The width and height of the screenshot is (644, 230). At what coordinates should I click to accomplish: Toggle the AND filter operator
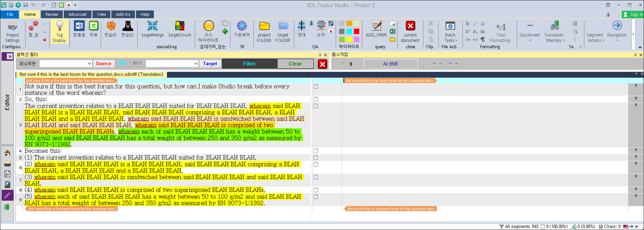point(122,63)
